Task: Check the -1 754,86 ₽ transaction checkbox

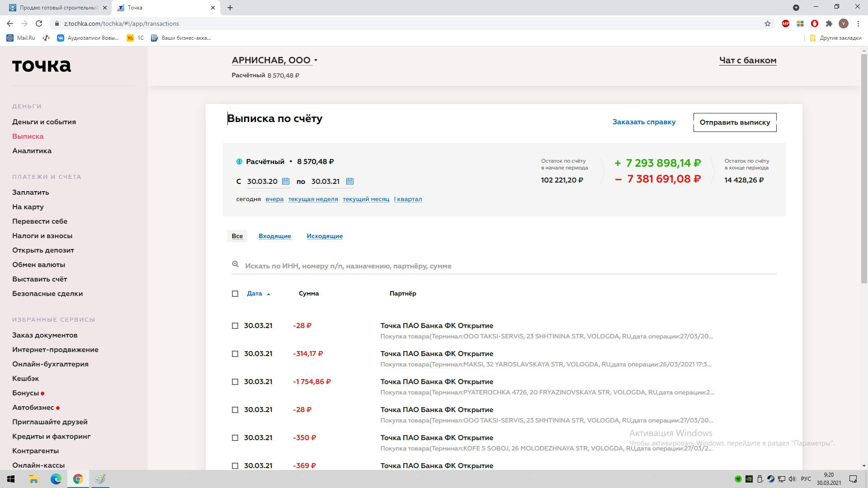Action: 235,382
